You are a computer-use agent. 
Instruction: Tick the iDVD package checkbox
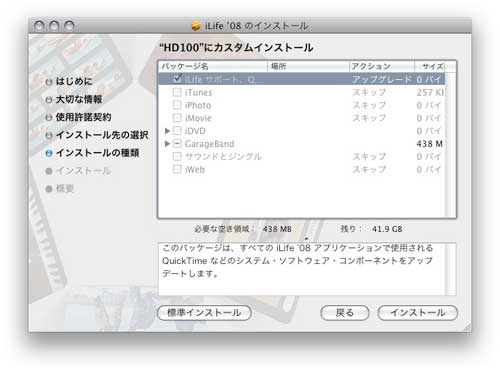coord(177,131)
